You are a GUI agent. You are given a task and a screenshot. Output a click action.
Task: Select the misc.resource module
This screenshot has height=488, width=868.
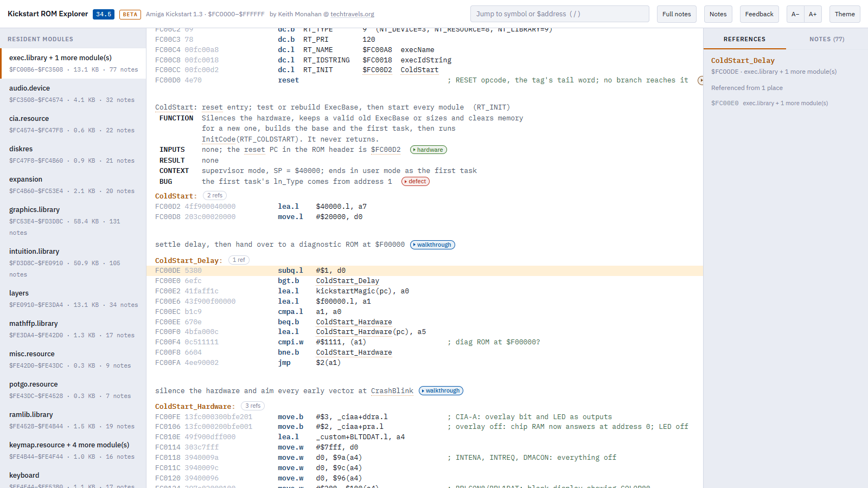[x=73, y=359]
